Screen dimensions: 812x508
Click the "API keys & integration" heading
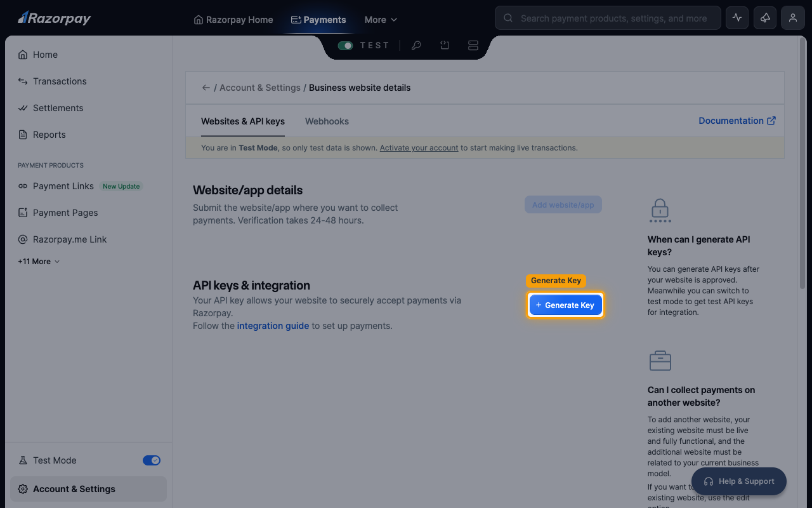point(251,285)
